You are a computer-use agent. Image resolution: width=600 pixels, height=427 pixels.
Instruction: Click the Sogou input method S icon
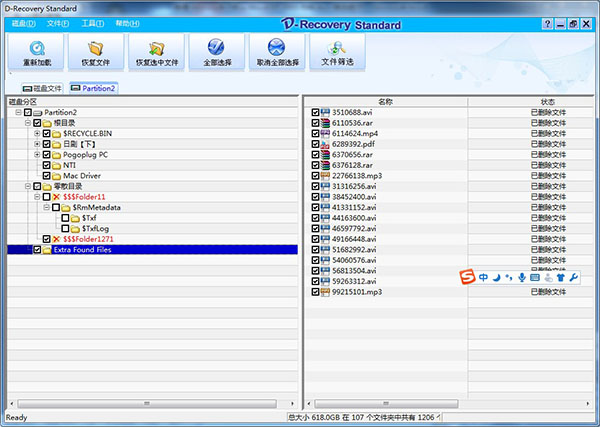tap(467, 277)
